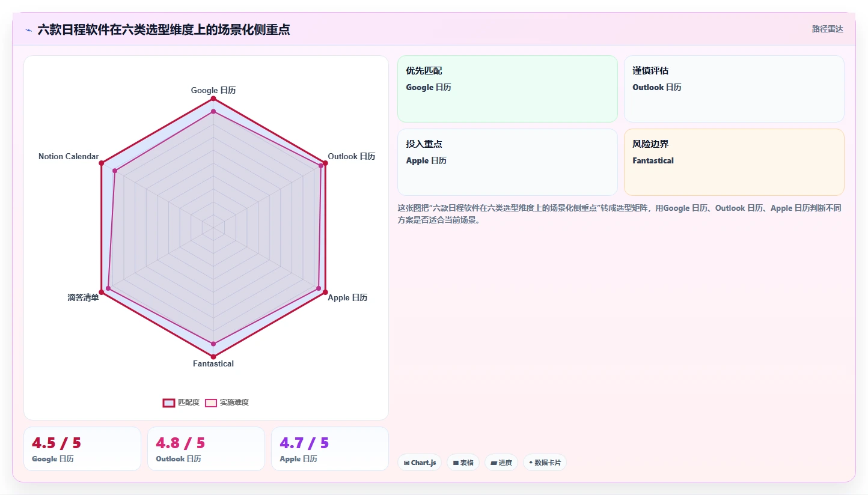868x495 pixels.
Task: Click Google 日历 text under 优先匹配
Action: pos(429,87)
